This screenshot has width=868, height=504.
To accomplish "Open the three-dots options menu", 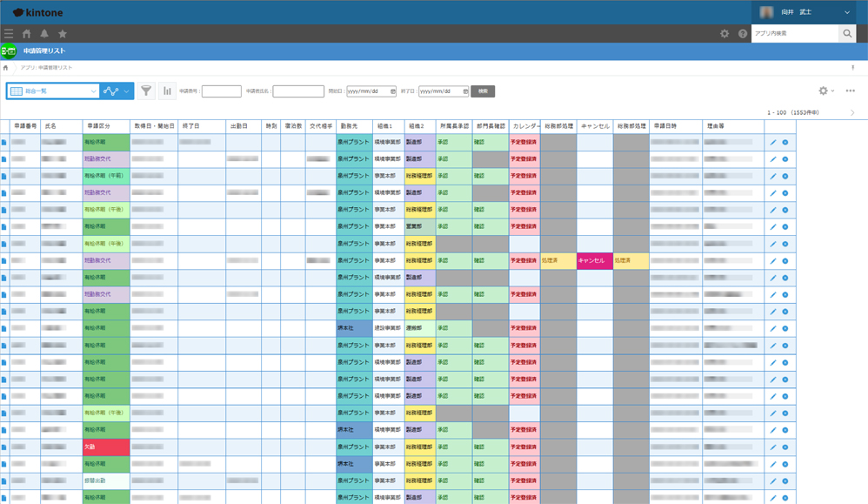I will (850, 91).
